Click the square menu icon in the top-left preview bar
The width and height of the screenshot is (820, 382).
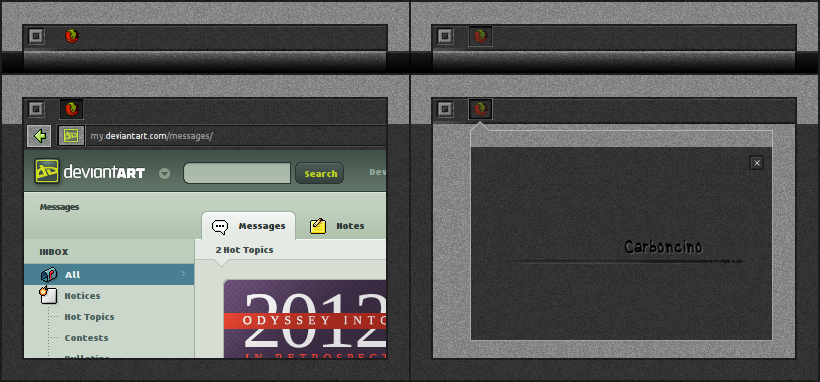[x=36, y=36]
